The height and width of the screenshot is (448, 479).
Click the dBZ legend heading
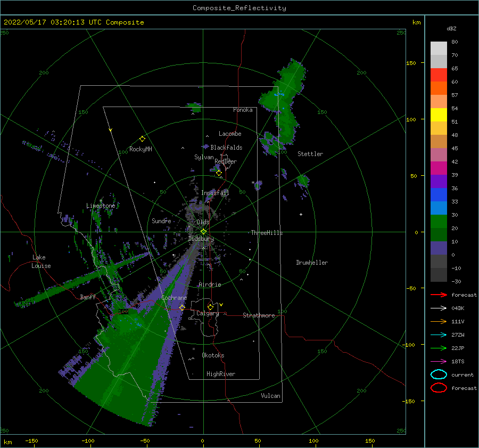click(451, 28)
